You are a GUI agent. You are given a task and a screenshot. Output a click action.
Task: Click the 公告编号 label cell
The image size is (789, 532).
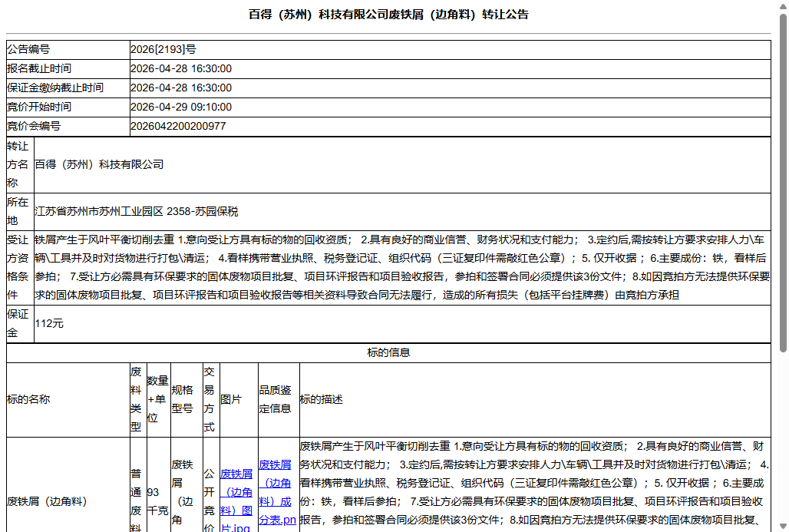tap(68, 49)
